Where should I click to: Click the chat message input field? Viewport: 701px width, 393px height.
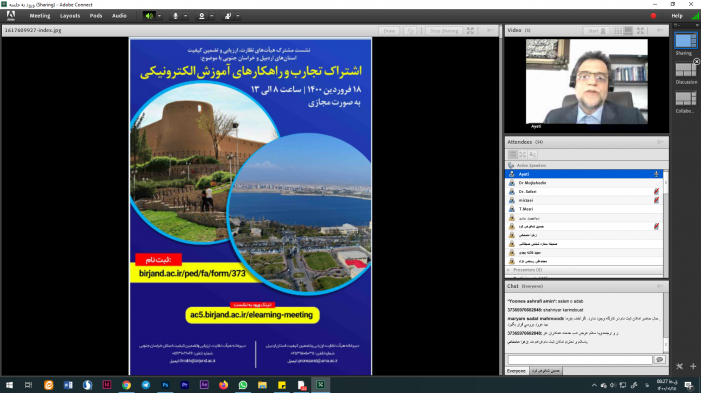tap(580, 359)
